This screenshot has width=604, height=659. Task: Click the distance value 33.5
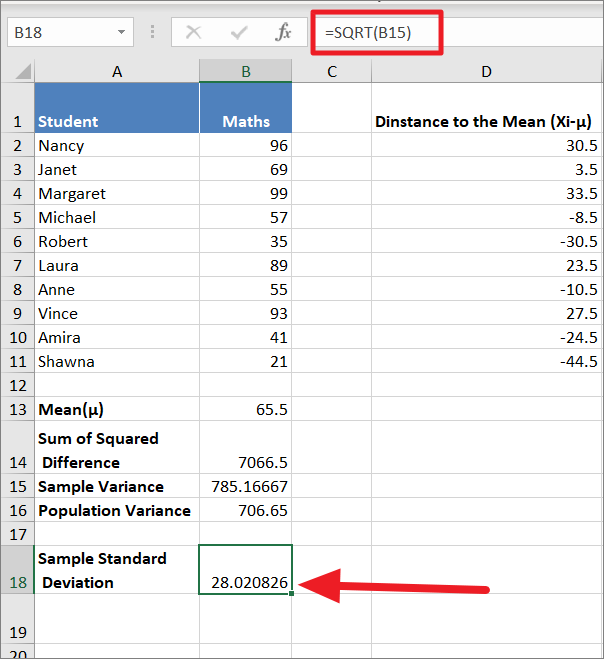coord(487,193)
